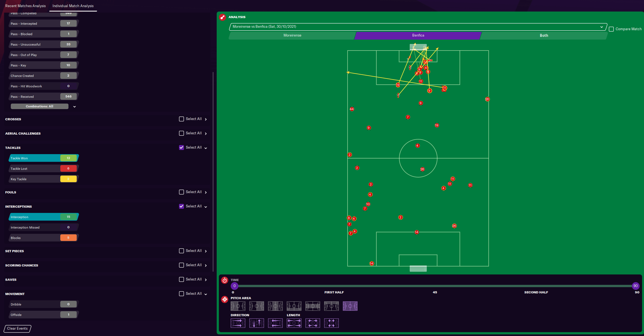Image resolution: width=644 pixels, height=336 pixels.
Task: Toggle Tackle Won filter
Action: (x=44, y=158)
